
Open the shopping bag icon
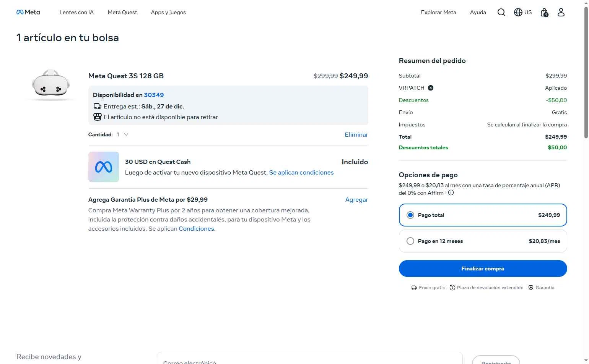544,13
